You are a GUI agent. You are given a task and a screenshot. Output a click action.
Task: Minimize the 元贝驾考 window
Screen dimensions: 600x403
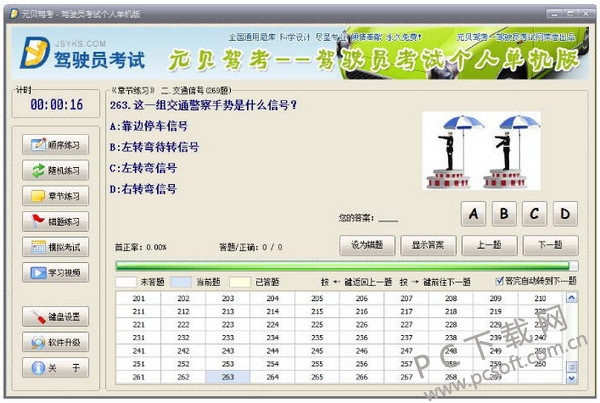[554, 13]
